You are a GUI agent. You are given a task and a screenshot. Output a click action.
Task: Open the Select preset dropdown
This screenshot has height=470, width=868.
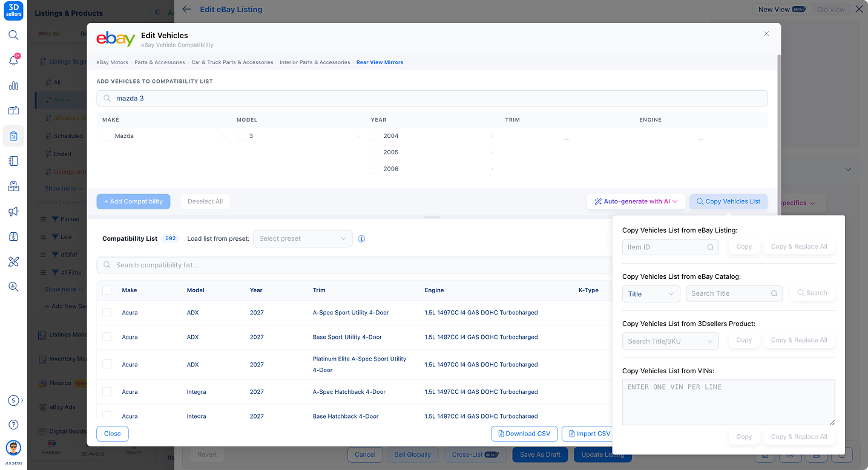pyautogui.click(x=303, y=238)
